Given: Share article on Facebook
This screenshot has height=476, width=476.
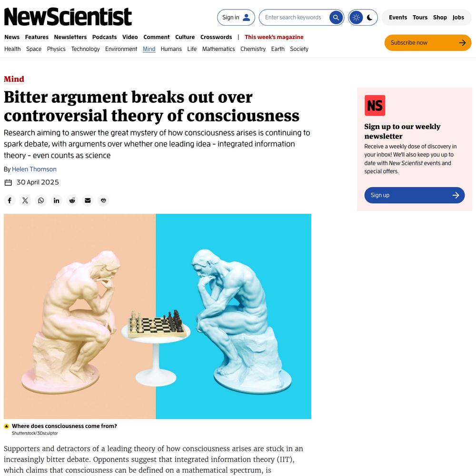Looking at the screenshot, I should pyautogui.click(x=10, y=200).
